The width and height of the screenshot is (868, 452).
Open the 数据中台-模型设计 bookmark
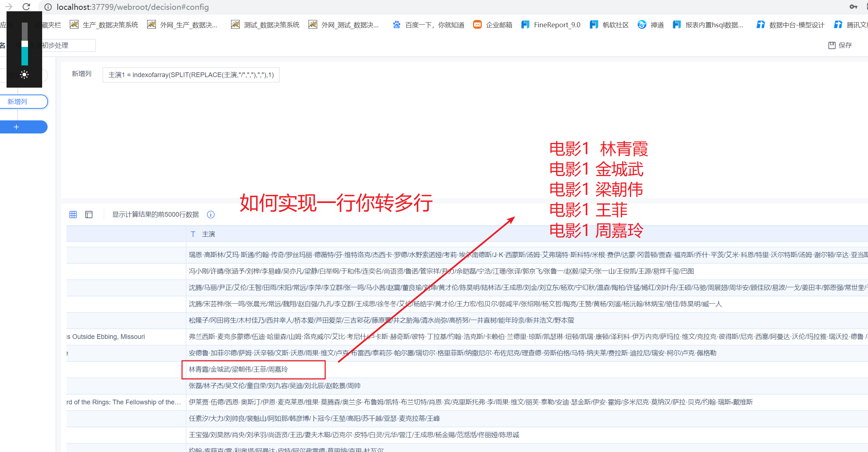pyautogui.click(x=791, y=25)
